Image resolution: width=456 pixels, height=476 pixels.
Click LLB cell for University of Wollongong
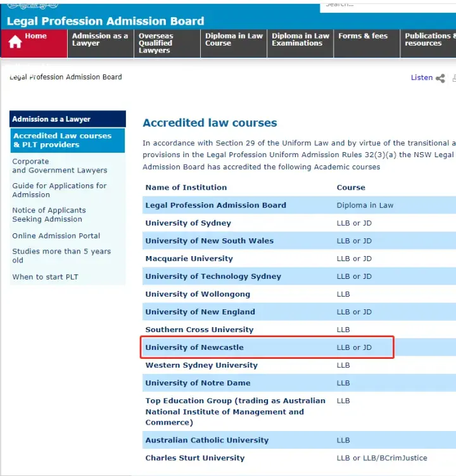point(343,294)
